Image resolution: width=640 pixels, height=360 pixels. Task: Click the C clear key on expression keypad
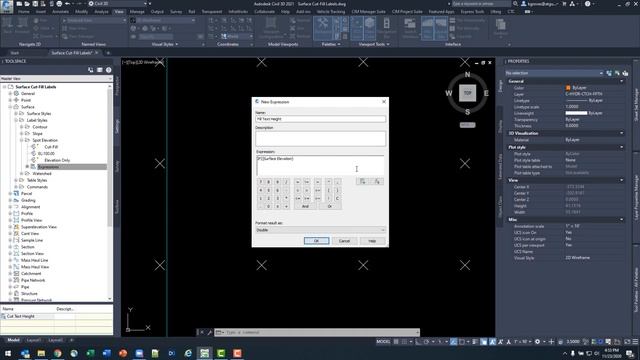click(337, 198)
